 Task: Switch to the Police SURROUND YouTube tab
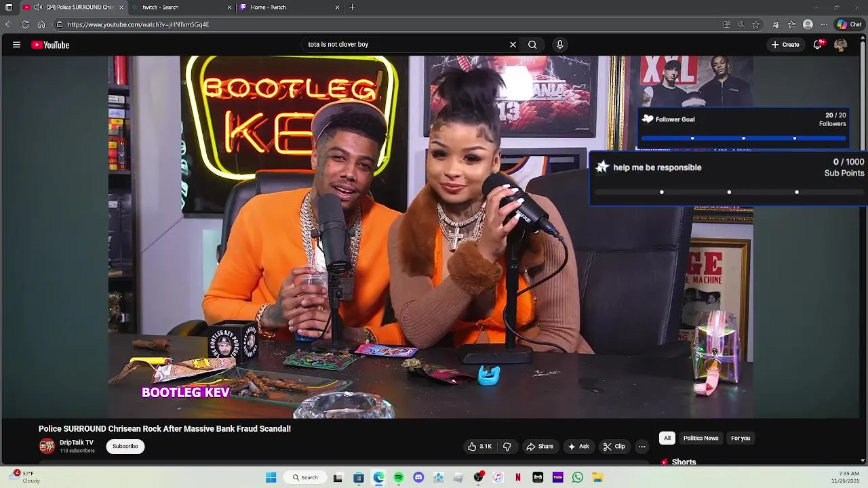pyautogui.click(x=75, y=7)
